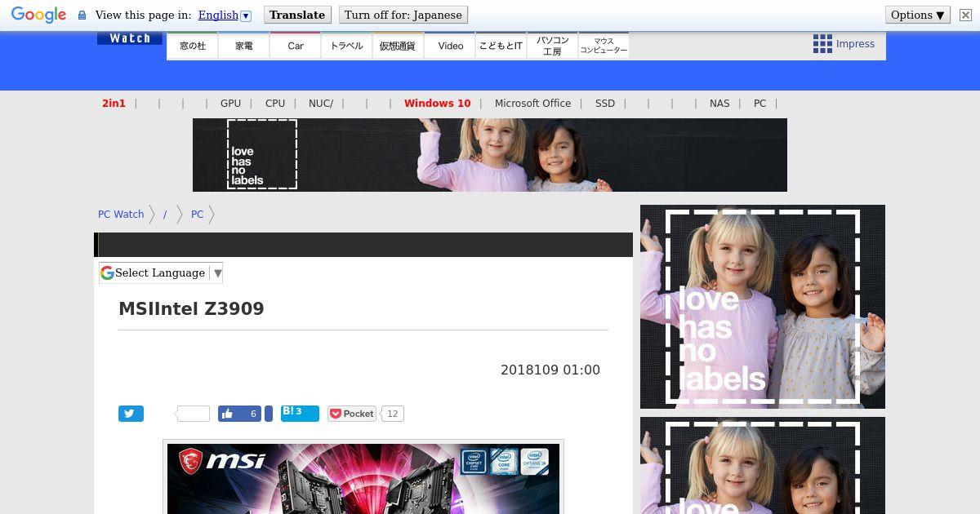Click the Facebook like button

[x=239, y=414]
